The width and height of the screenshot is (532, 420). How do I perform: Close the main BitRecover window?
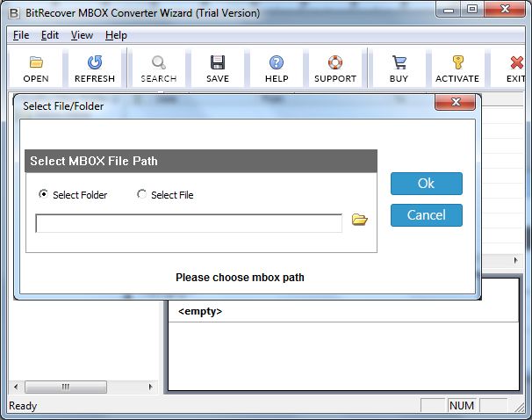pyautogui.click(x=505, y=10)
